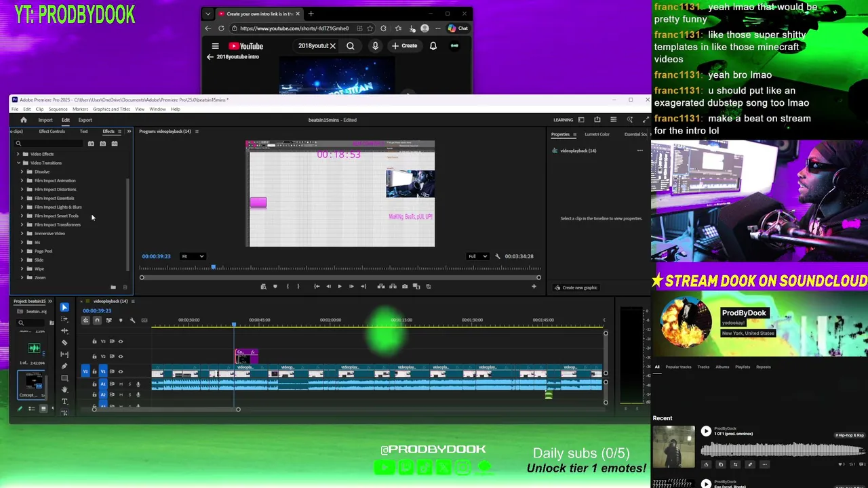Viewport: 868px width, 488px height.
Task: Collapse Video Transitions folder
Action: [x=18, y=163]
